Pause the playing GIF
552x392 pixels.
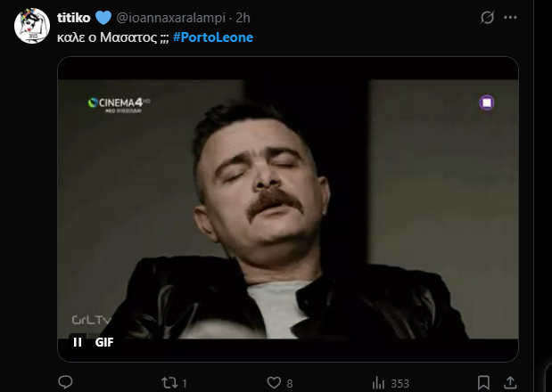pos(78,341)
